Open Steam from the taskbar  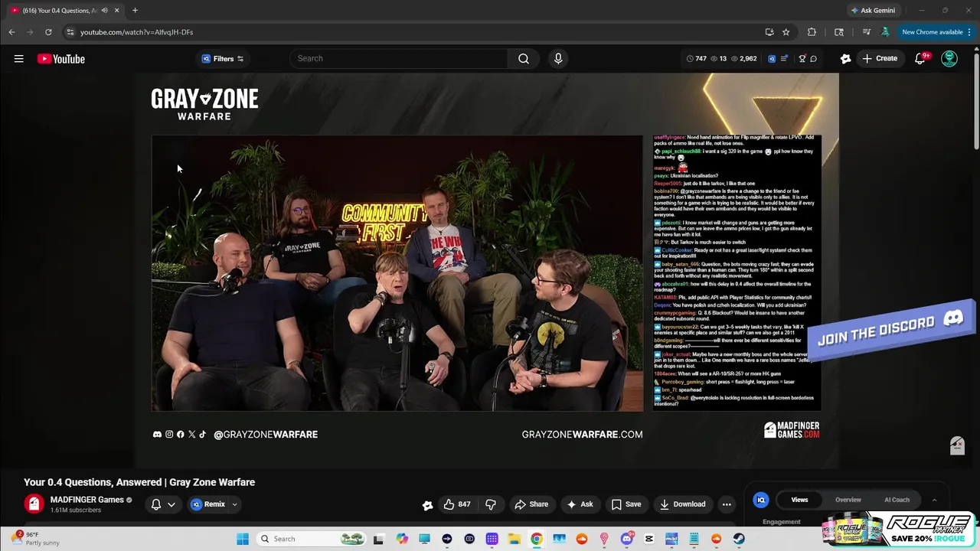pyautogui.click(x=739, y=539)
